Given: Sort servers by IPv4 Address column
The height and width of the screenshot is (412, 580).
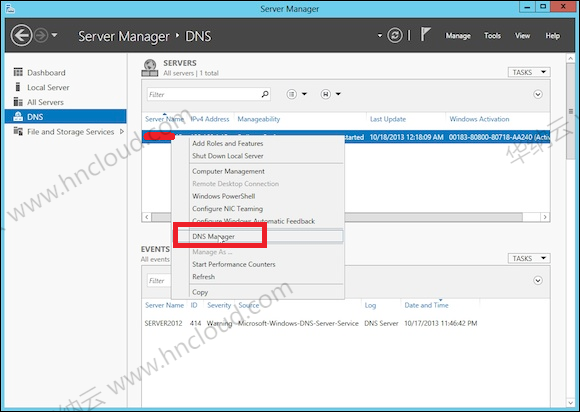Looking at the screenshot, I should 210,119.
